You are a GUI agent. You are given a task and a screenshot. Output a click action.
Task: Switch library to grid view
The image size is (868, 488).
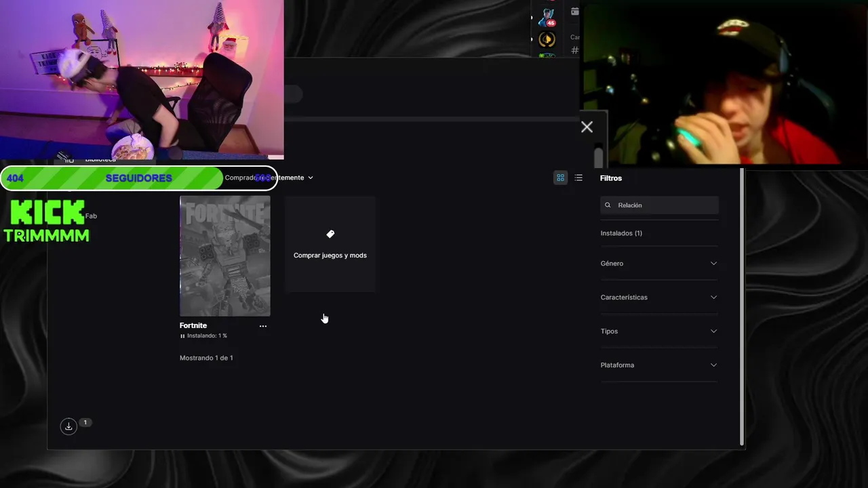click(x=560, y=178)
